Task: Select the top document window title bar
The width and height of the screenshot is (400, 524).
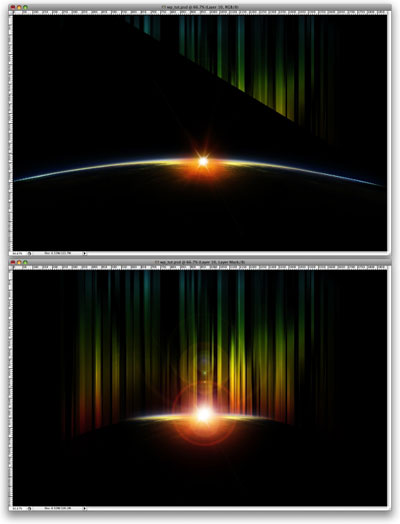Action: tap(200, 7)
